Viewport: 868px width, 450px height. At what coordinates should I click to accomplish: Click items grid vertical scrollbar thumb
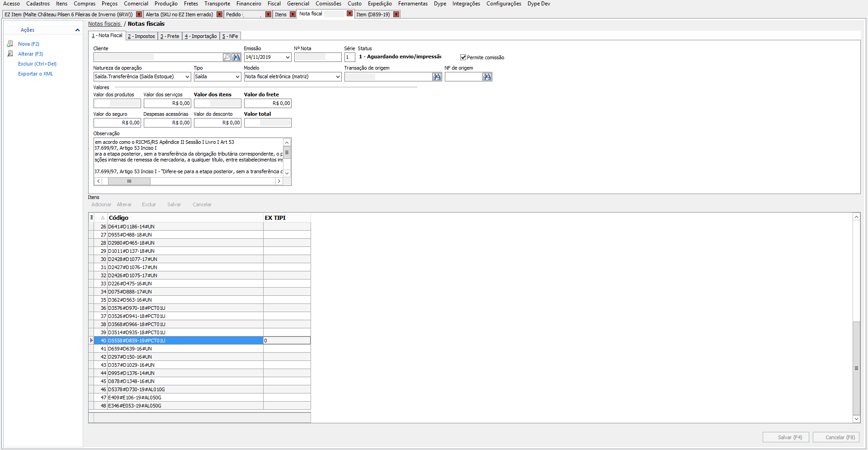coord(856,368)
